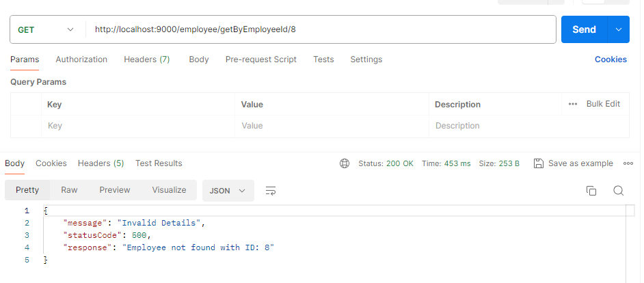Viewport: 644px width, 283px height.
Task: Open the JSON format dropdown
Action: click(228, 191)
